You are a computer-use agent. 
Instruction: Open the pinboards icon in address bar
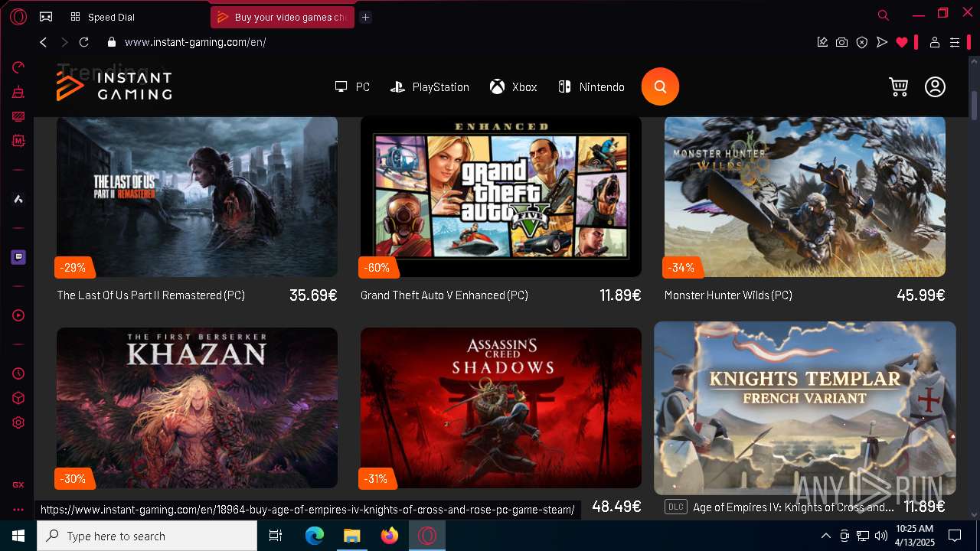822,42
